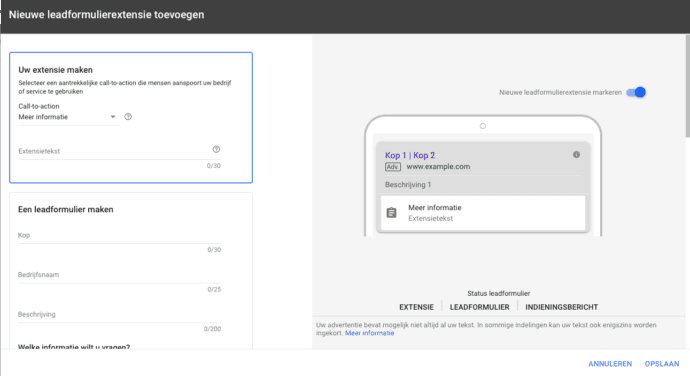
Task: Click the Een leadformulier maken heading
Action: [x=66, y=209]
